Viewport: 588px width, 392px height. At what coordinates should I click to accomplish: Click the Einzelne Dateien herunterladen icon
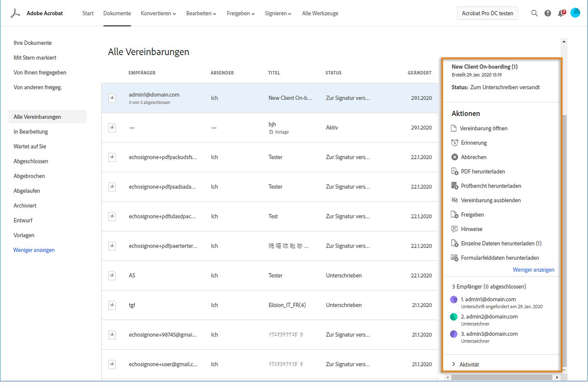coord(455,243)
